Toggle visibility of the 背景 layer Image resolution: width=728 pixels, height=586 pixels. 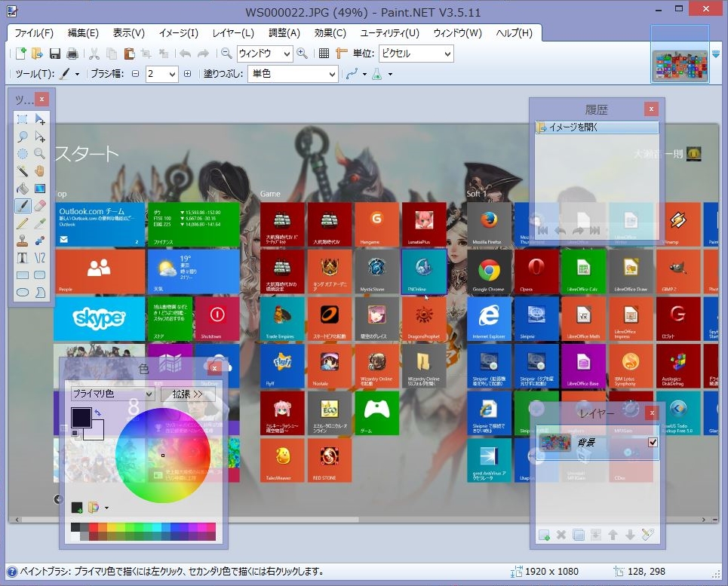tap(653, 442)
